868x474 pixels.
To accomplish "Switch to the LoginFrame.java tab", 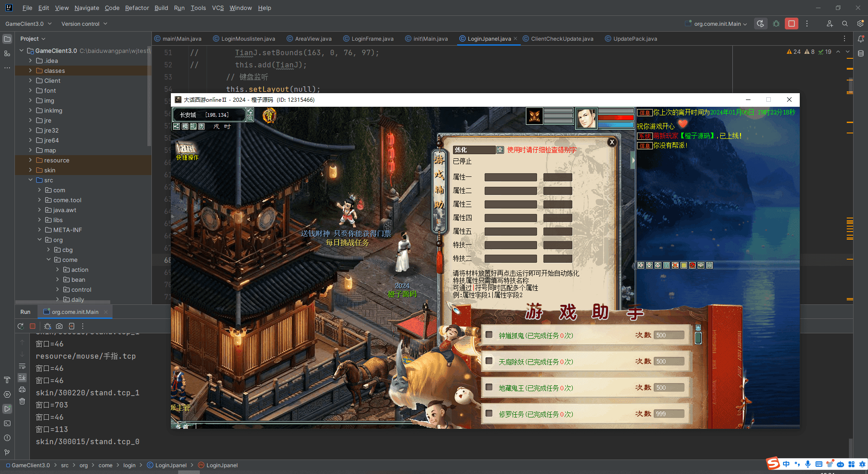I will click(x=372, y=39).
